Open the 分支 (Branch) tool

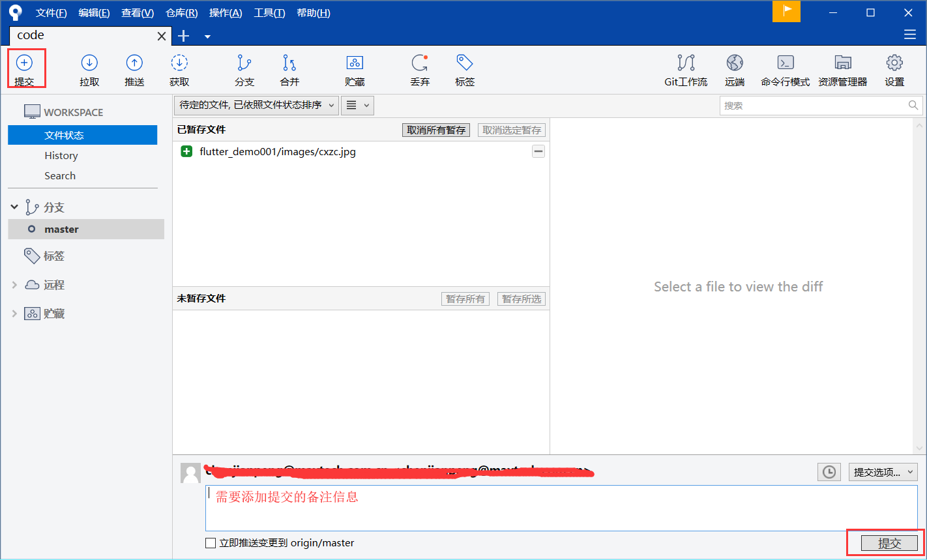[x=244, y=68]
